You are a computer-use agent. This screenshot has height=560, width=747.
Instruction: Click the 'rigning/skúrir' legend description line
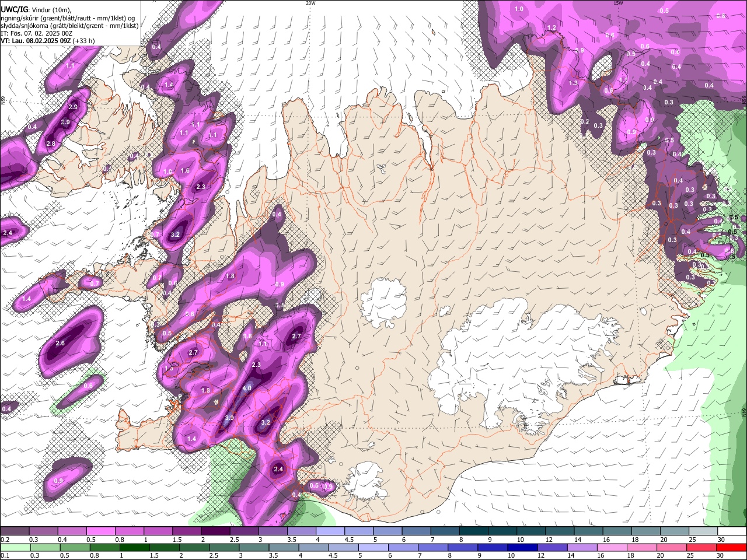click(x=69, y=18)
